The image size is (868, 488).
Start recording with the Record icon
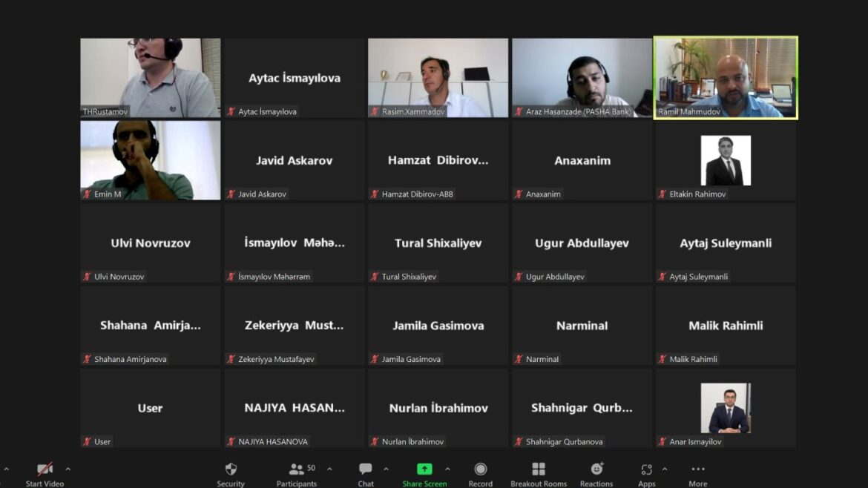(480, 469)
